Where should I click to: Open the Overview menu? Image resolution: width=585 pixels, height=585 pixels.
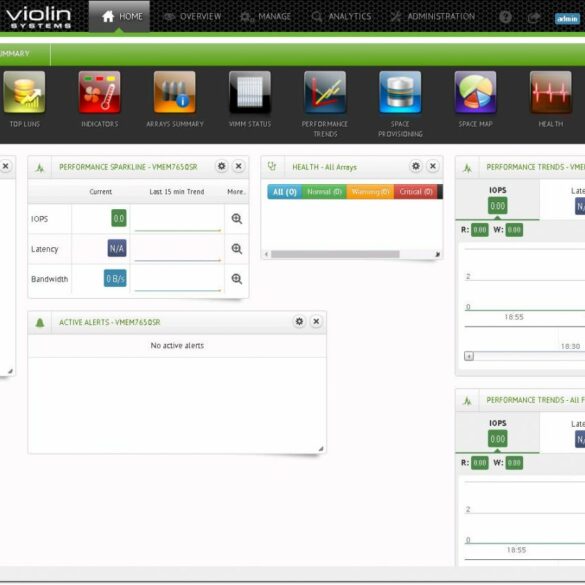193,16
